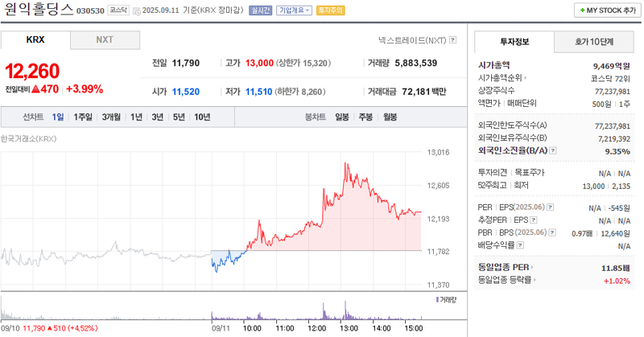Show the 일봉 candlestick chart
Screen dimensions: 644x337
click(x=342, y=117)
